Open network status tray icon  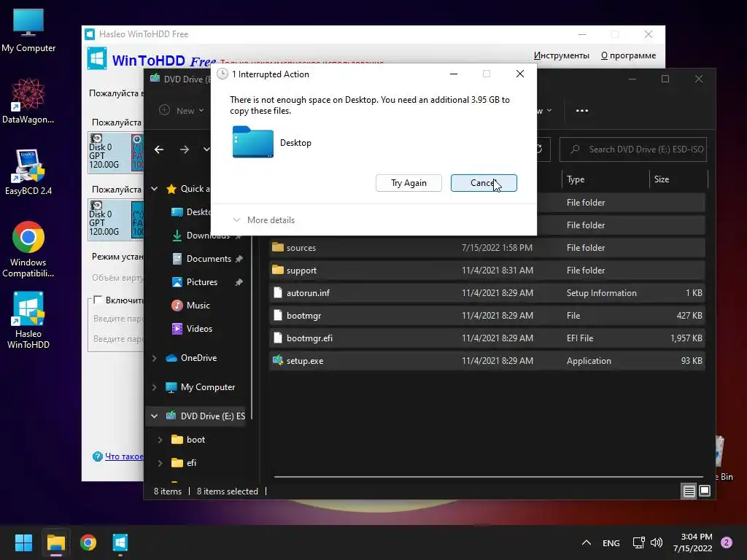(638, 542)
